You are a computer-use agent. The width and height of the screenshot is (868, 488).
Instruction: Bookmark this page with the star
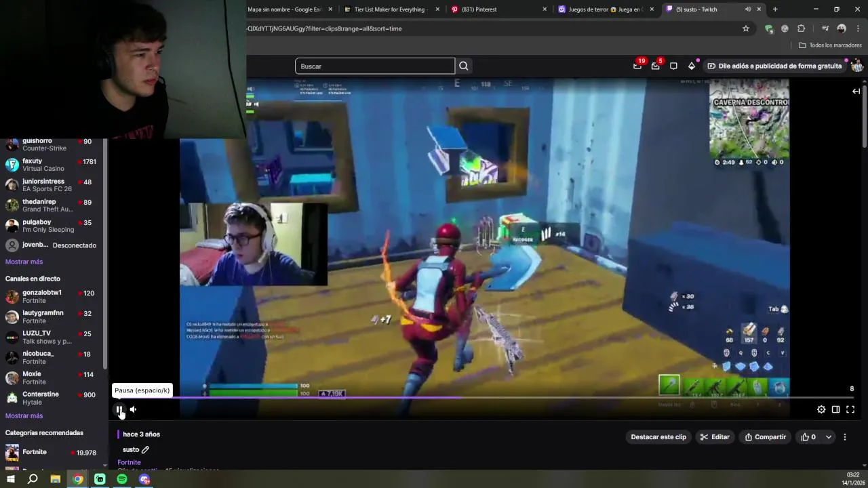coord(746,28)
